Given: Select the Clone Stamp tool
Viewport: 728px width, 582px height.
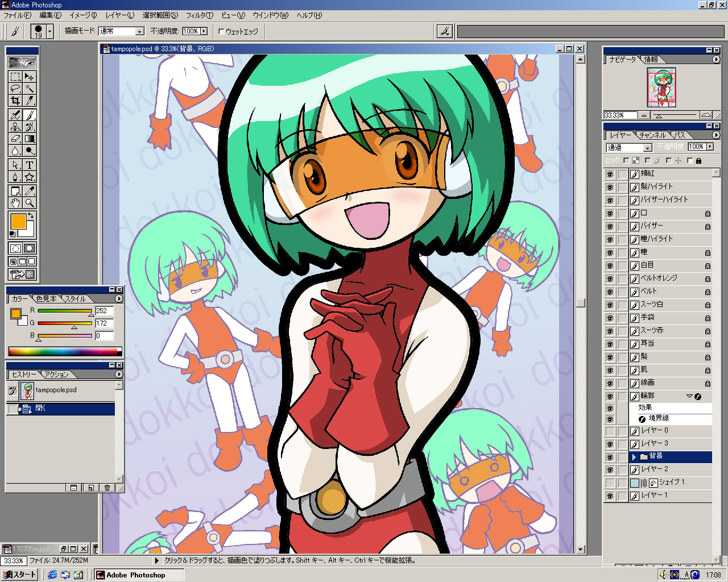Looking at the screenshot, I should click(15, 127).
